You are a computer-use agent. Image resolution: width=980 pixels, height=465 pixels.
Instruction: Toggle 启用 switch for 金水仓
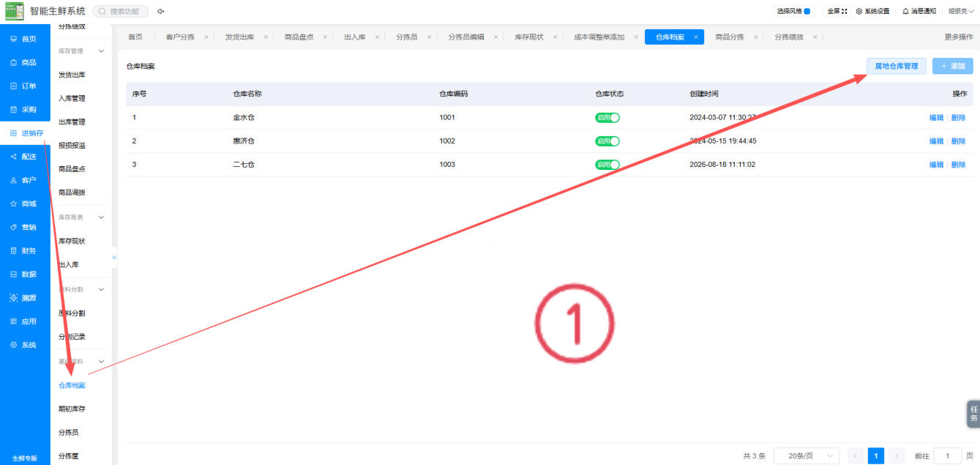[x=607, y=118]
